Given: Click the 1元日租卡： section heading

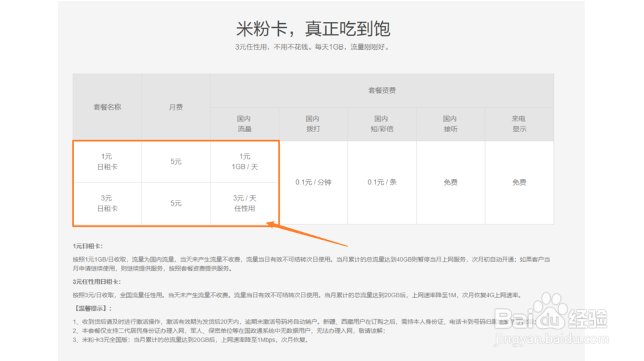Looking at the screenshot, I should point(88,246).
